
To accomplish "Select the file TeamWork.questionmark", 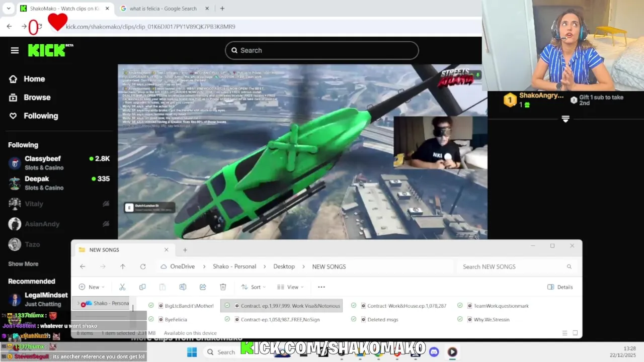I will [x=493, y=306].
